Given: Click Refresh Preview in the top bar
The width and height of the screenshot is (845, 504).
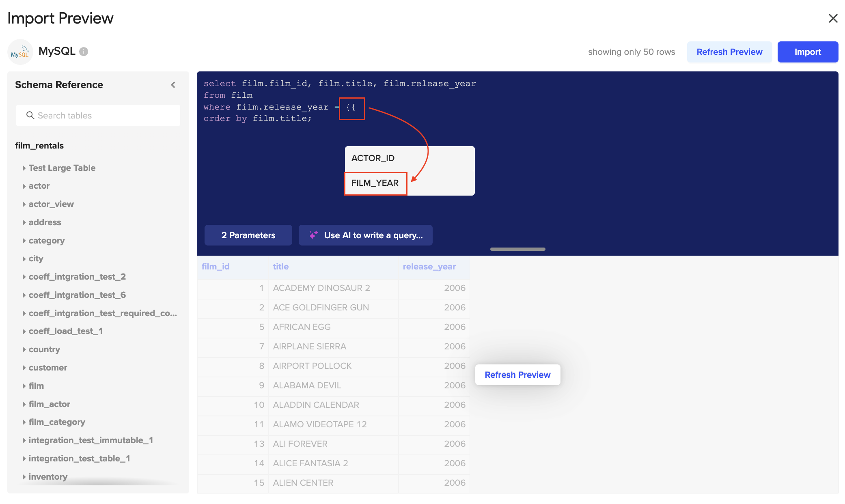Looking at the screenshot, I should (x=729, y=52).
